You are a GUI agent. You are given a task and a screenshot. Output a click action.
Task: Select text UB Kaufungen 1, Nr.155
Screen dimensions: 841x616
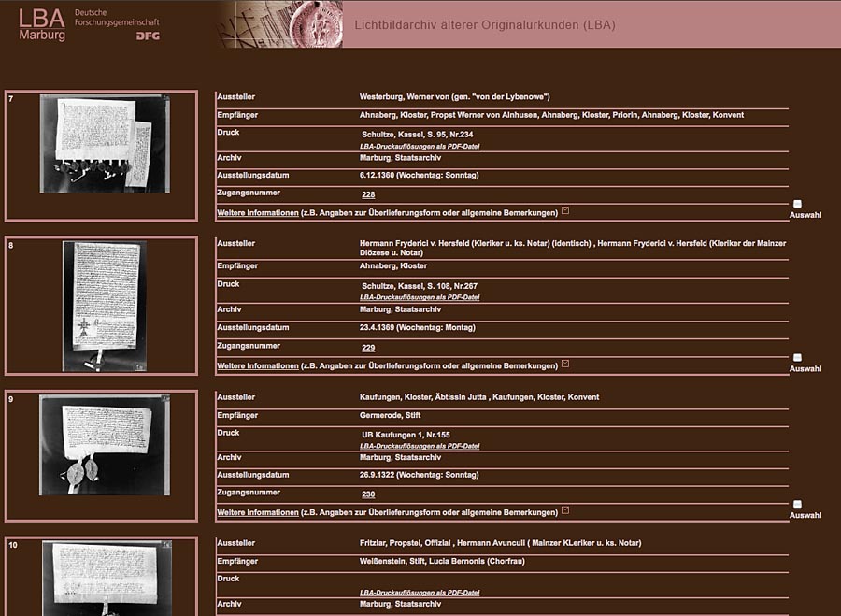406,435
